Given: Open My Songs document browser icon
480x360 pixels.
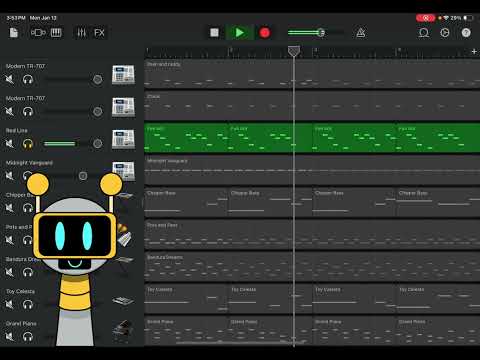Looking at the screenshot, I should click(14, 33).
